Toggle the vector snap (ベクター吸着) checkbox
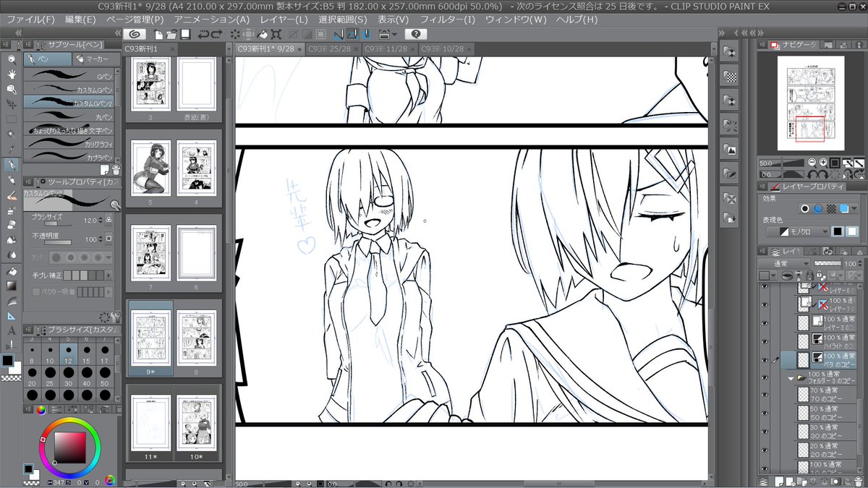The width and height of the screenshot is (868, 488). pyautogui.click(x=35, y=291)
